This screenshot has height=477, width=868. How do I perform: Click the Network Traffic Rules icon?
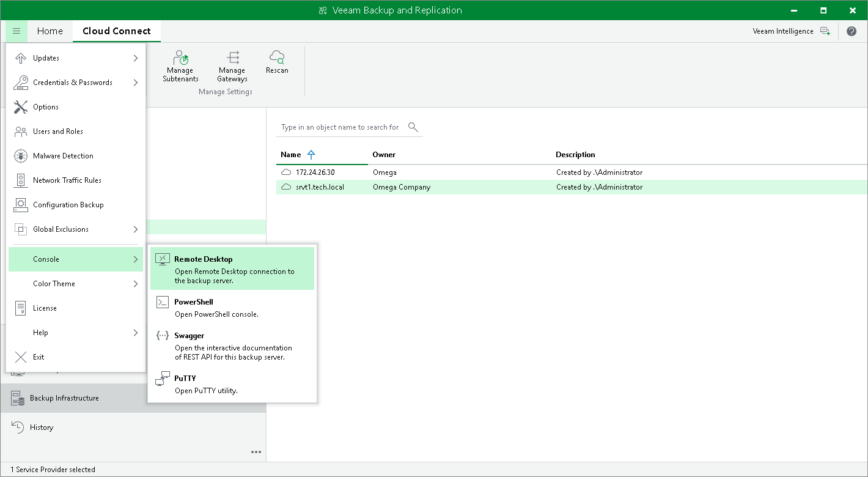tap(21, 180)
